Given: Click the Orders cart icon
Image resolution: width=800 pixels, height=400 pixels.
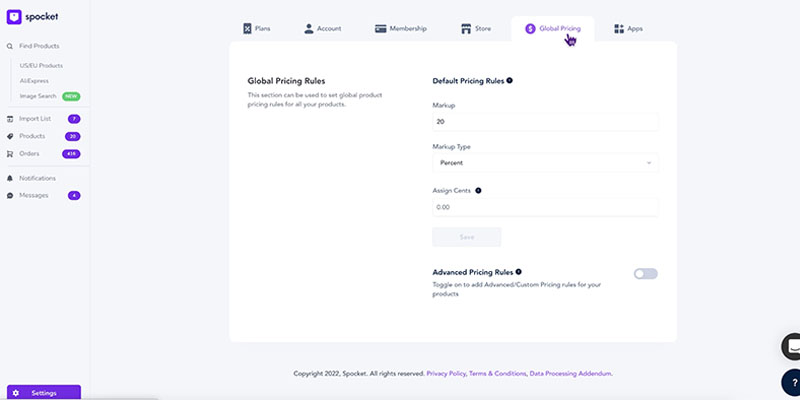Looking at the screenshot, I should click(x=10, y=153).
